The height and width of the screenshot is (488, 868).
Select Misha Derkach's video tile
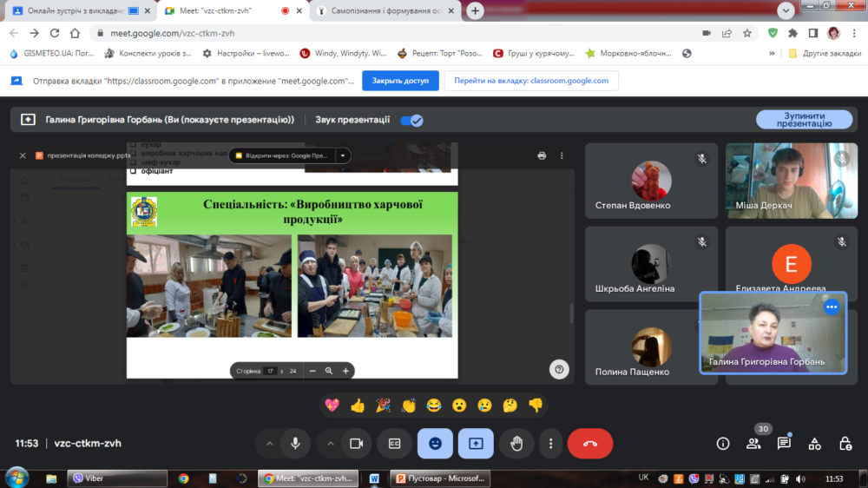click(792, 181)
